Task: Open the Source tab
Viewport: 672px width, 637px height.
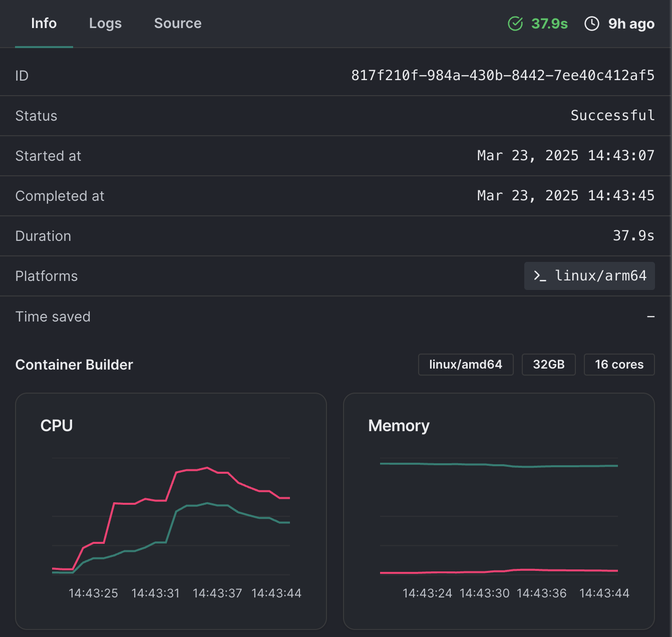Action: coord(178,24)
